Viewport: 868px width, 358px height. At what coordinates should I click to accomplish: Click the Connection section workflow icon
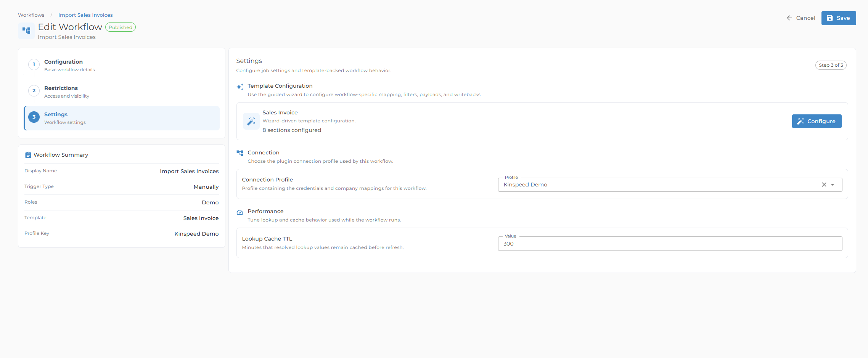tap(240, 153)
